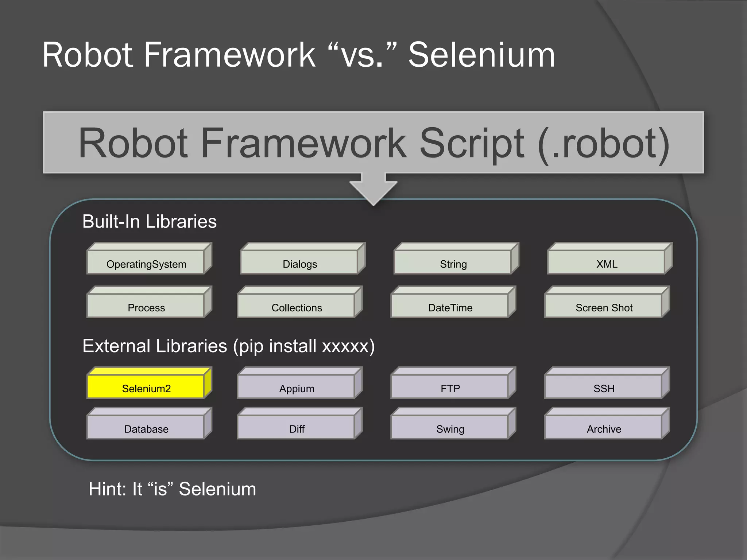Click the 'Hint: It is Selenium' text
This screenshot has height=560, width=747.
172,489
